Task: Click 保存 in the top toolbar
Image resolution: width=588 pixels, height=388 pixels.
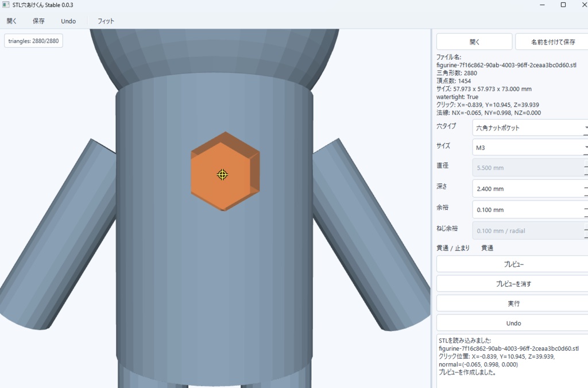Action: pyautogui.click(x=38, y=21)
